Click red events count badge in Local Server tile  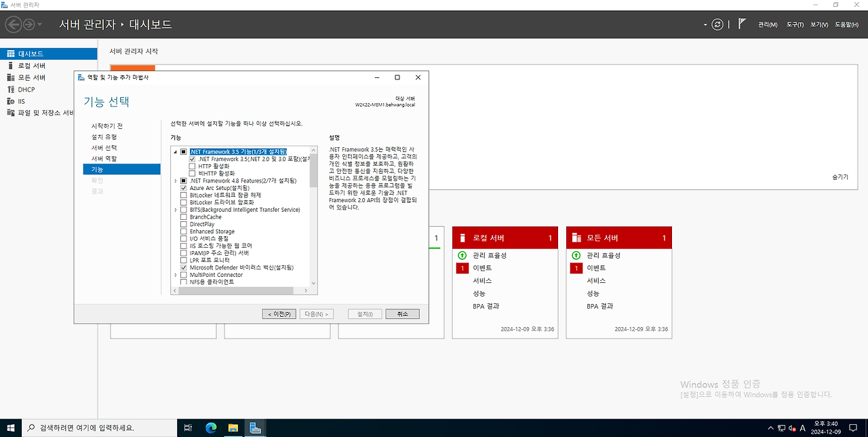(462, 268)
